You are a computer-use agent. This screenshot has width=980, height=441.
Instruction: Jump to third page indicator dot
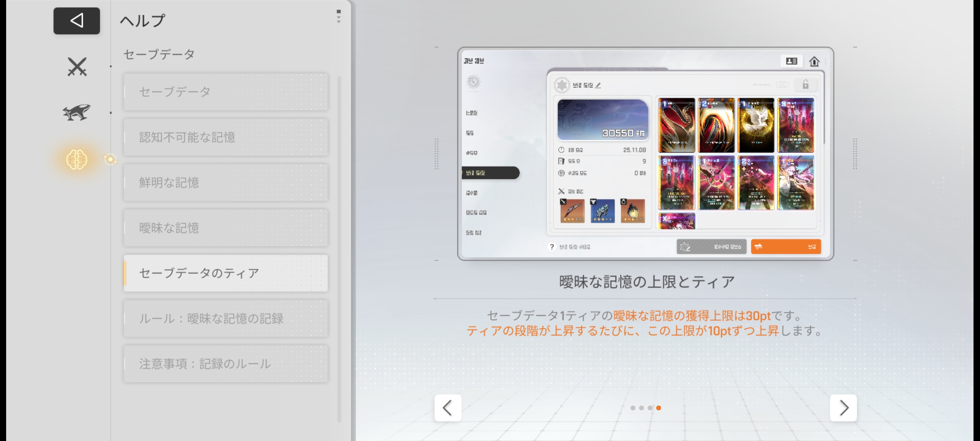click(x=650, y=408)
